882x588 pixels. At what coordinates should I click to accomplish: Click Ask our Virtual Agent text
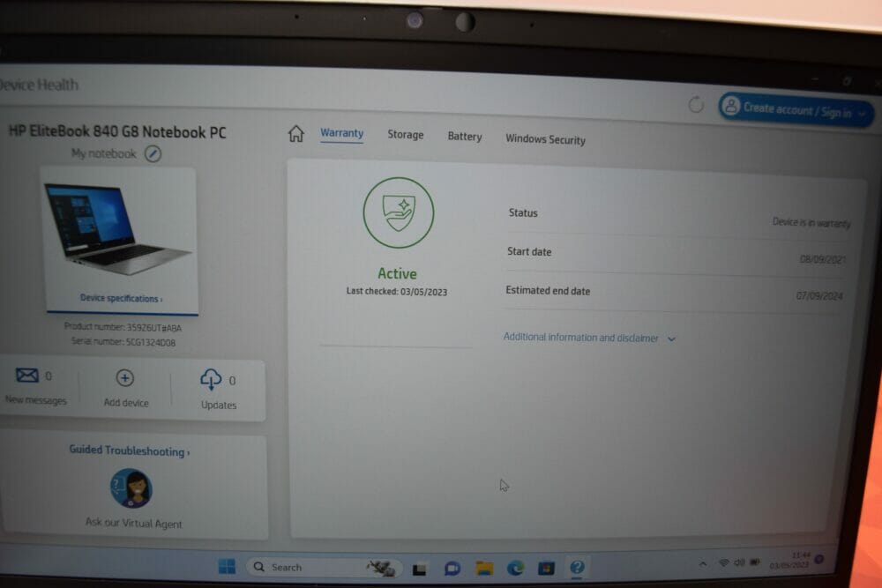[x=133, y=523]
